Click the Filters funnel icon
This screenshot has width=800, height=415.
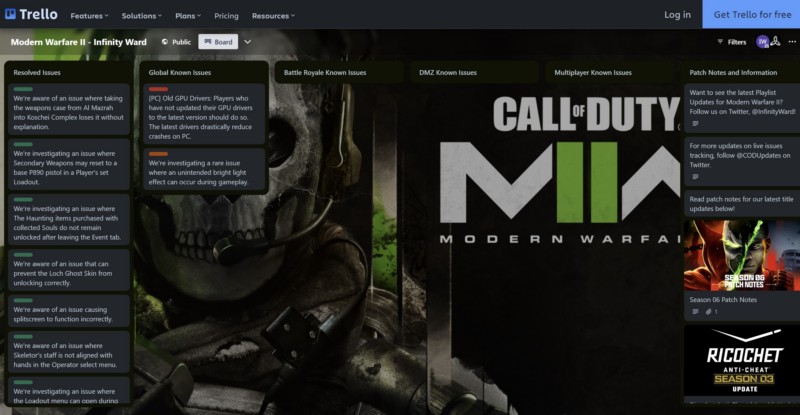720,42
